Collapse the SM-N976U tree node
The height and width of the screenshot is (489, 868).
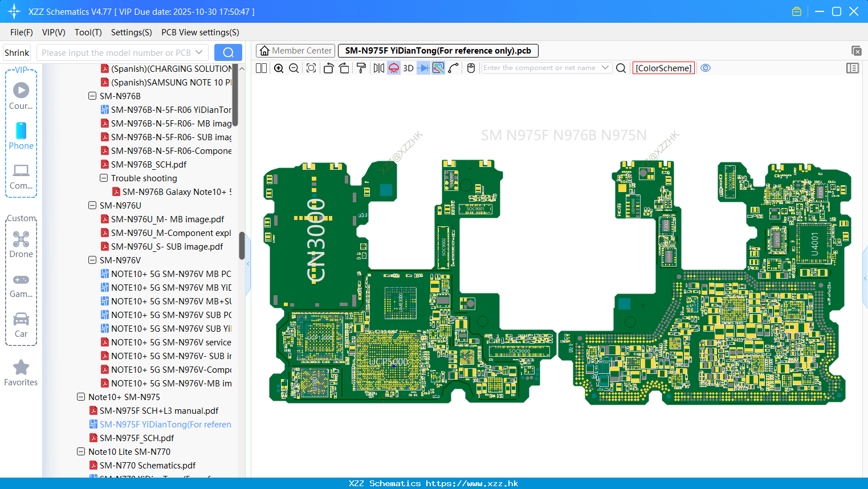(x=92, y=206)
